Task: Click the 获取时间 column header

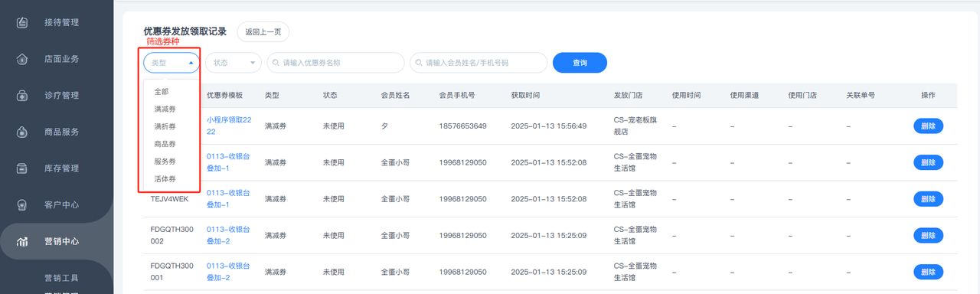Action: pos(525,96)
